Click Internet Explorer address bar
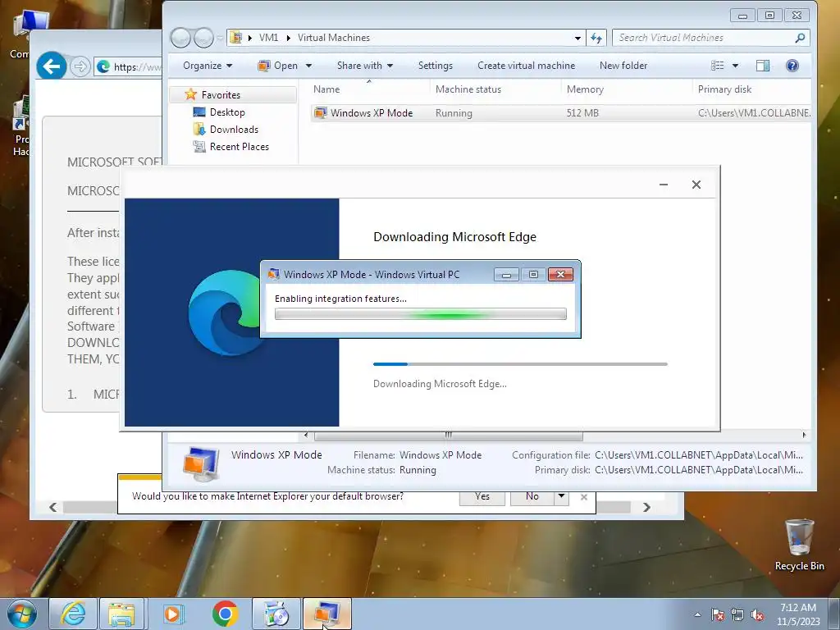Image resolution: width=840 pixels, height=630 pixels. click(128, 66)
